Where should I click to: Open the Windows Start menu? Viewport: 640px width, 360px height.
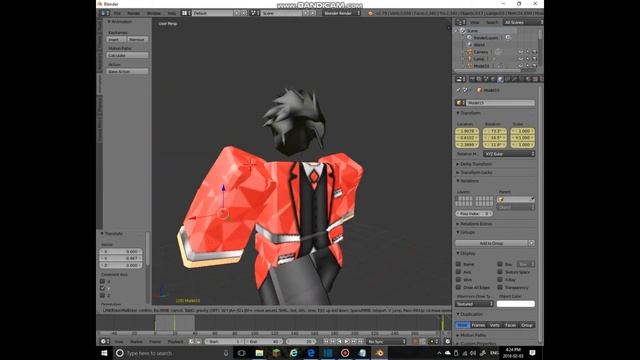[104, 353]
